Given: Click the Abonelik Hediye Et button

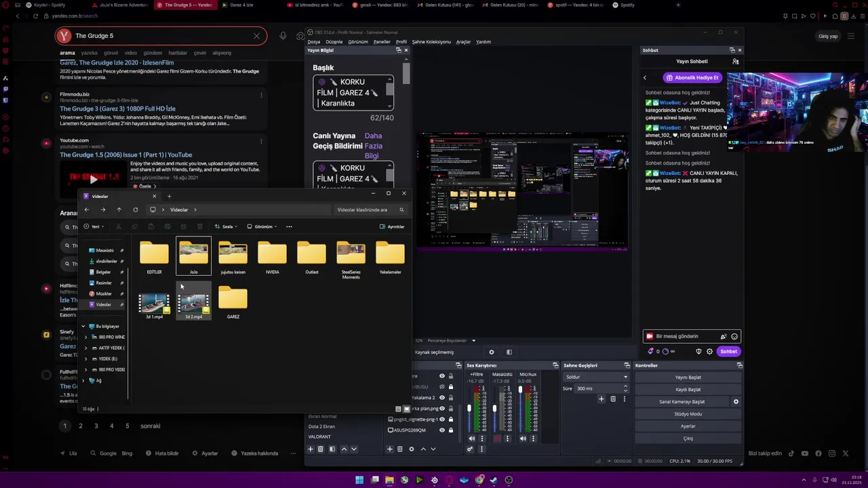Looking at the screenshot, I should tap(692, 77).
